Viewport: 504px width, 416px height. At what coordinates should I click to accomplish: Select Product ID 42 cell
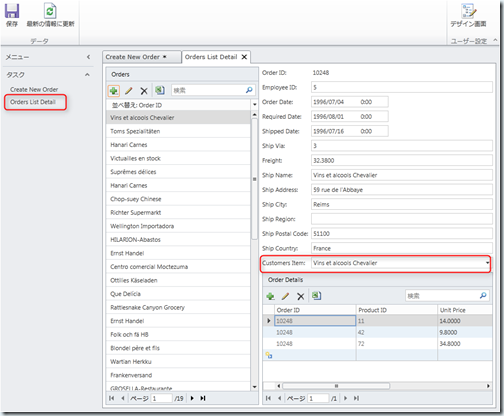point(397,332)
